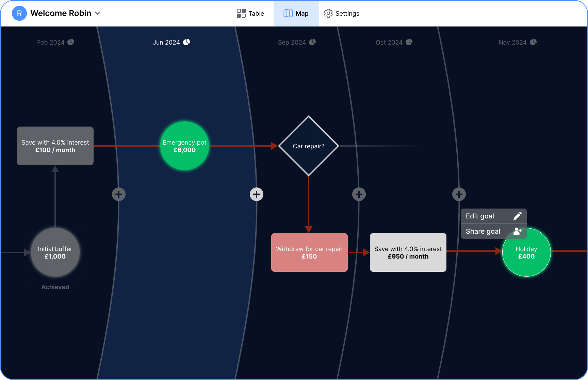Select the Oct 2024 month label
The height and width of the screenshot is (380, 588).
pos(389,43)
